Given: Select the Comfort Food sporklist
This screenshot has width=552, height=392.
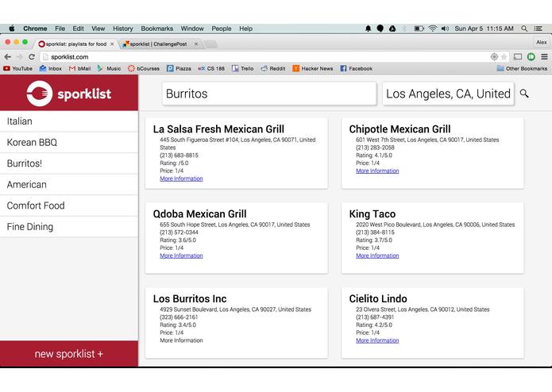Looking at the screenshot, I should [69, 206].
